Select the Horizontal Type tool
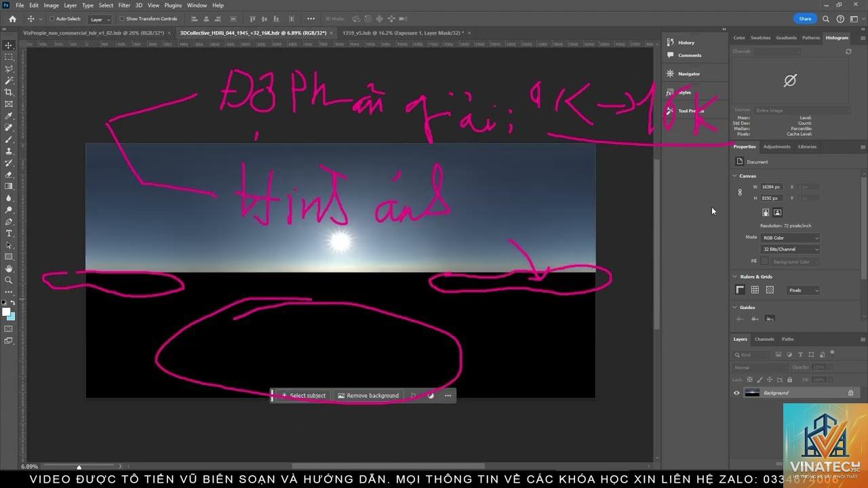This screenshot has width=868, height=488. 9,233
